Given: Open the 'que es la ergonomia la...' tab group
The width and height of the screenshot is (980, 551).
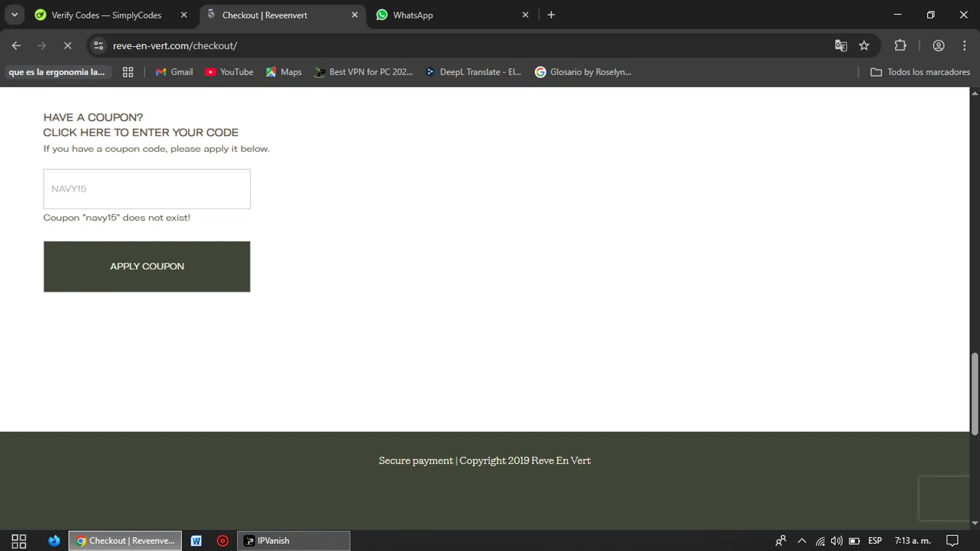Looking at the screenshot, I should coord(57,72).
